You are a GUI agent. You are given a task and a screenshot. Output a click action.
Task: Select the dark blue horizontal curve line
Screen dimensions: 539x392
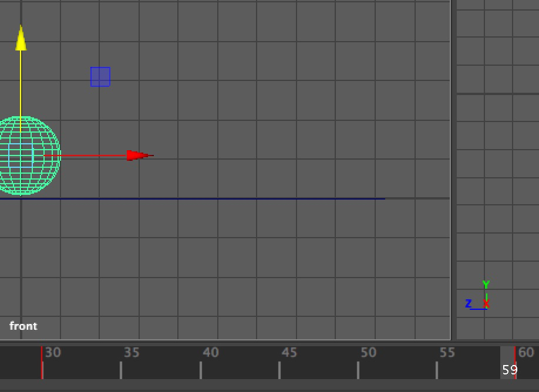pos(193,198)
